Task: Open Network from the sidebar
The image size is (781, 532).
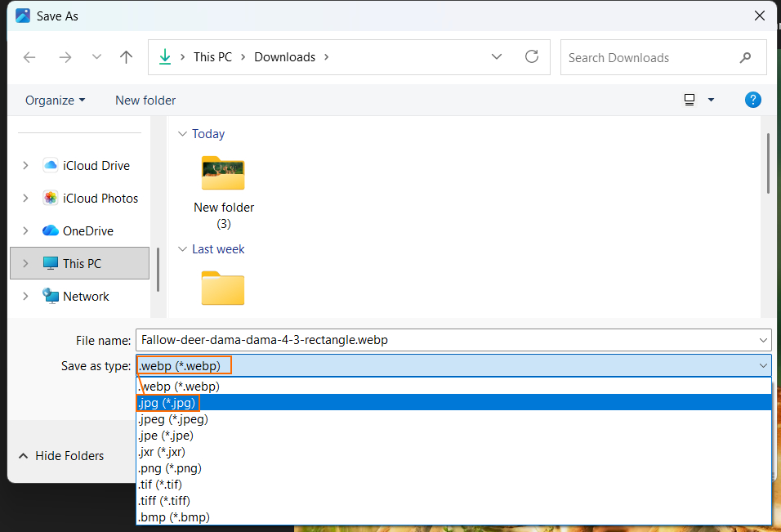Action: 84,296
